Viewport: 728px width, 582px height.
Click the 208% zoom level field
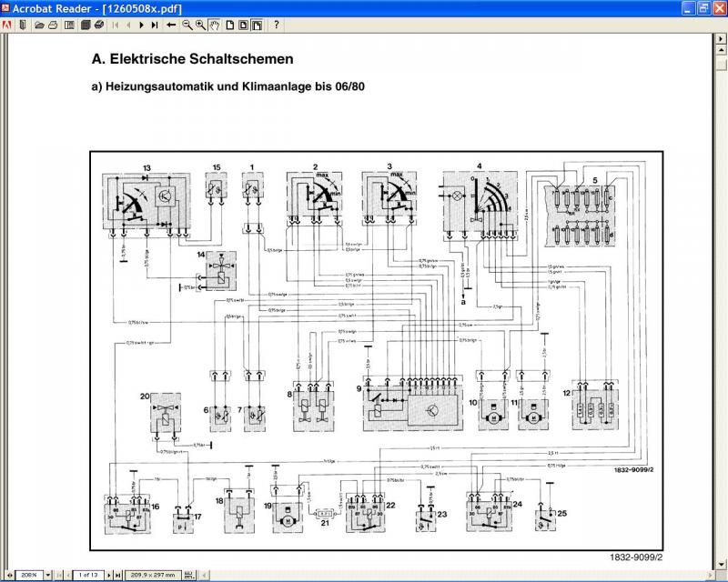click(x=28, y=575)
